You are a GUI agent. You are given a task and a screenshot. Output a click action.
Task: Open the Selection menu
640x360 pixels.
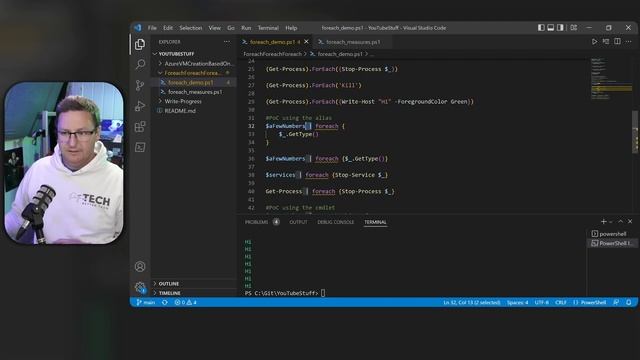pos(191,28)
